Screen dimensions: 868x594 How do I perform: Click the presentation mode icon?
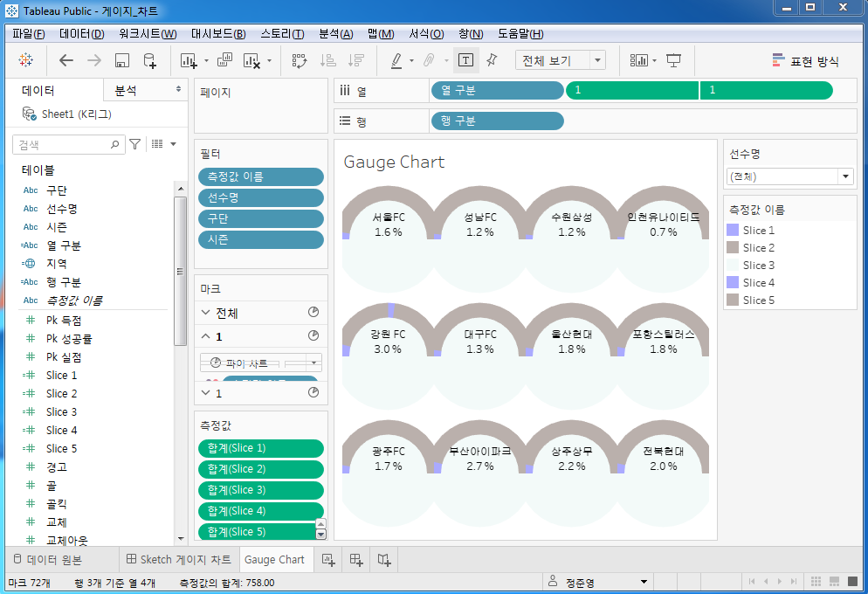click(x=673, y=60)
